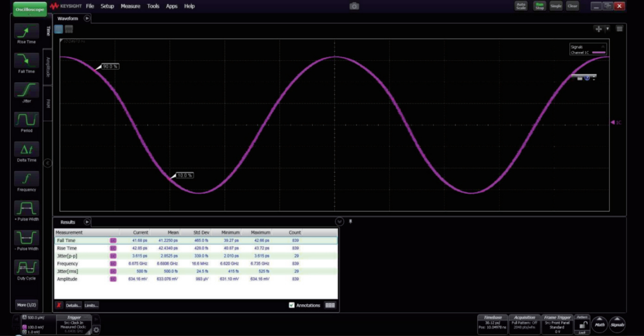Click the help question mark on floating toolbar
The width and height of the screenshot is (644, 336).
(587, 78)
